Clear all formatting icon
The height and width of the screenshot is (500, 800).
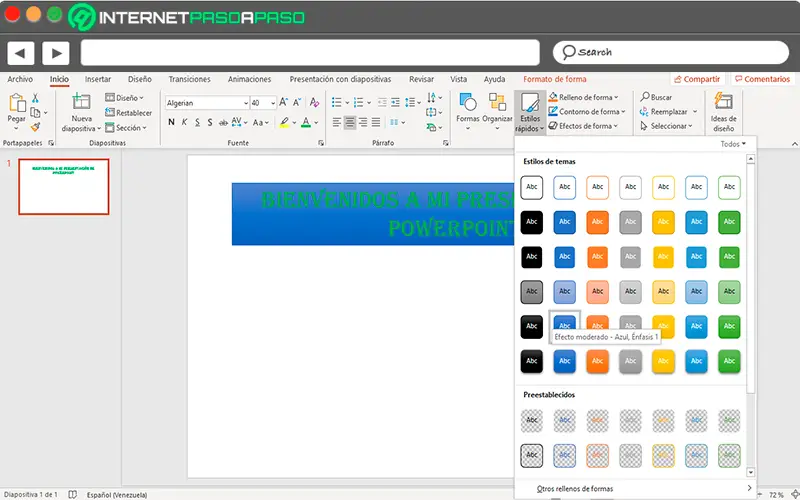pyautogui.click(x=314, y=103)
